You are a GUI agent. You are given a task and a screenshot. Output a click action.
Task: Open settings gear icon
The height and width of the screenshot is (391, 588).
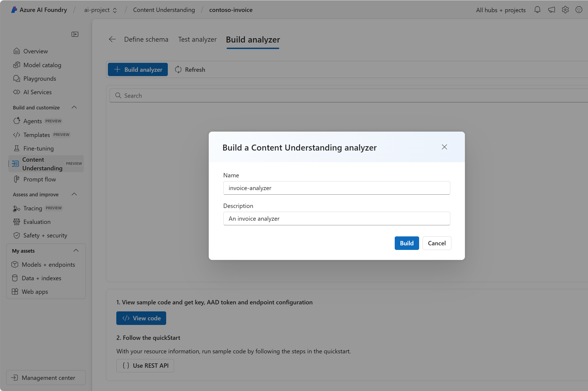[565, 10]
